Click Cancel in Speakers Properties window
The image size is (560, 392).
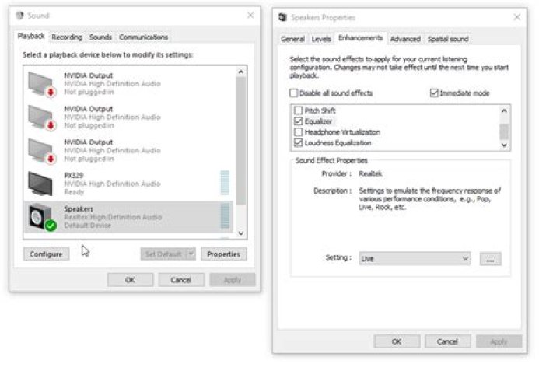pos(447,341)
